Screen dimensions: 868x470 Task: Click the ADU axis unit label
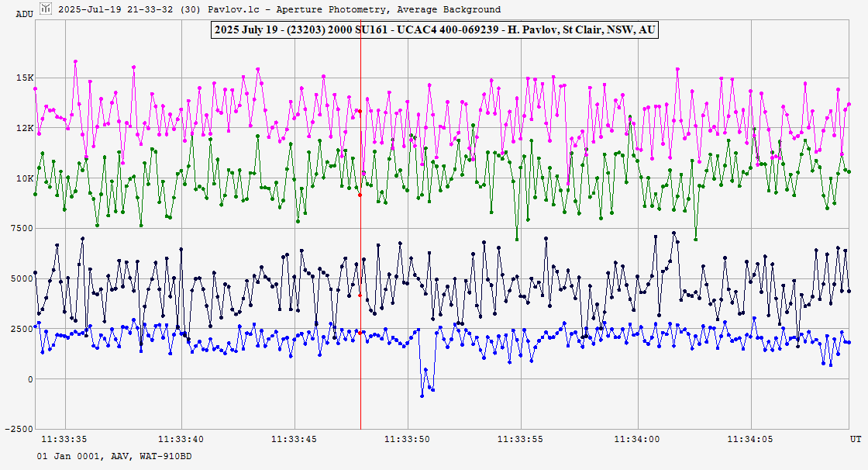click(24, 15)
